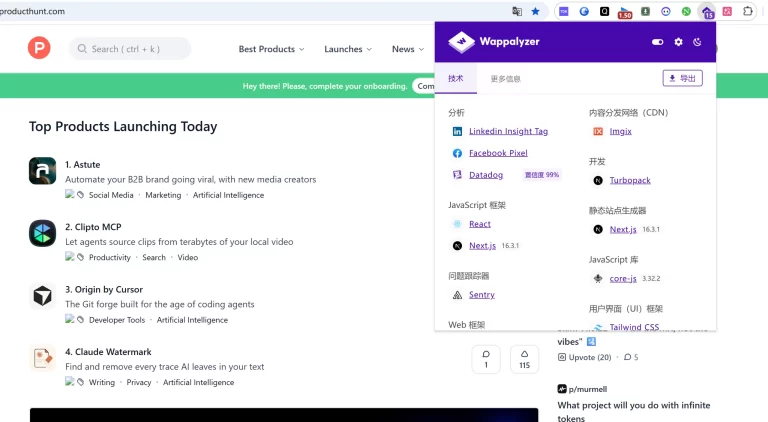
Task: Click the Sentry icon in issue trackers
Action: click(457, 295)
